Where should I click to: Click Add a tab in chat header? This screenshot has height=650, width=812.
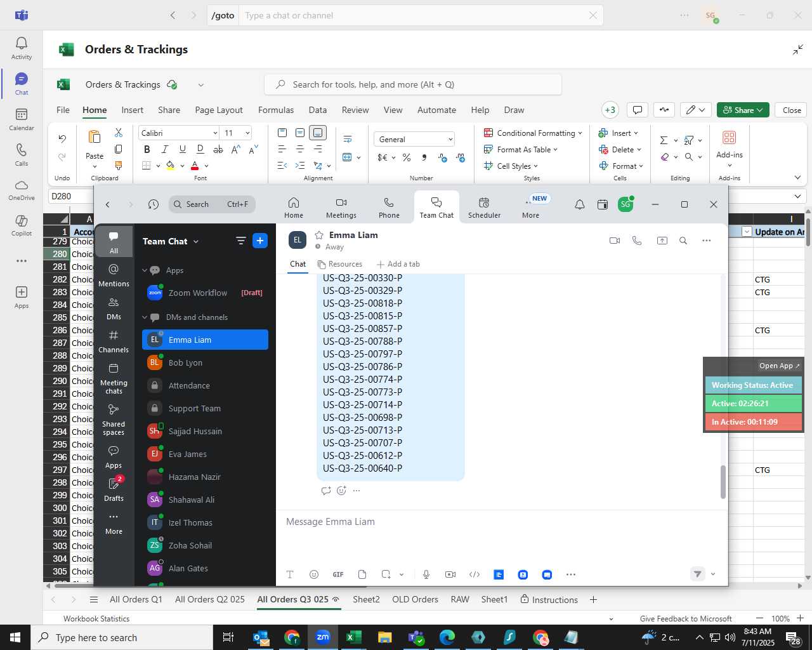point(398,264)
